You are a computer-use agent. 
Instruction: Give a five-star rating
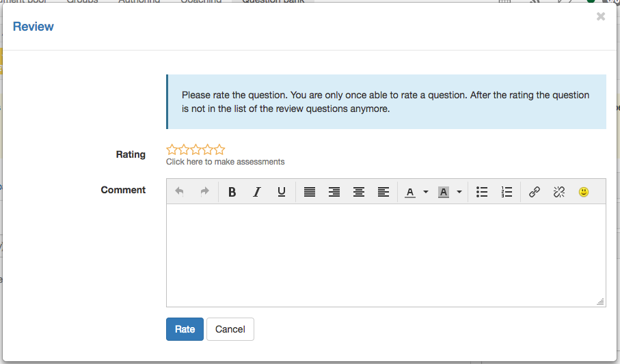pyautogui.click(x=219, y=150)
